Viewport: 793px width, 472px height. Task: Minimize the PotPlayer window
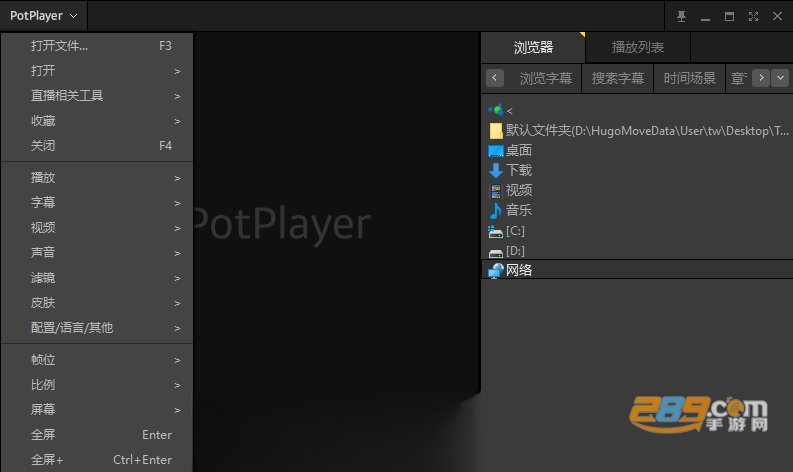click(x=705, y=17)
